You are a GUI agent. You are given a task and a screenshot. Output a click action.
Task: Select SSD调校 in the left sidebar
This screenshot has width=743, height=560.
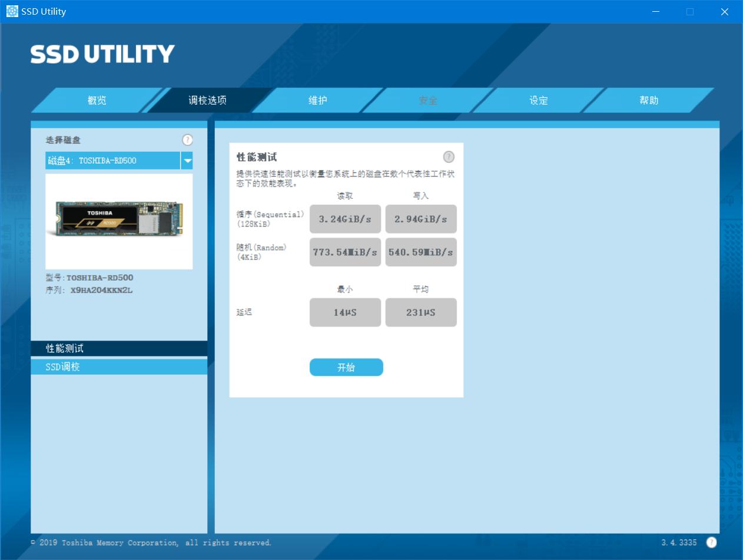click(x=119, y=366)
